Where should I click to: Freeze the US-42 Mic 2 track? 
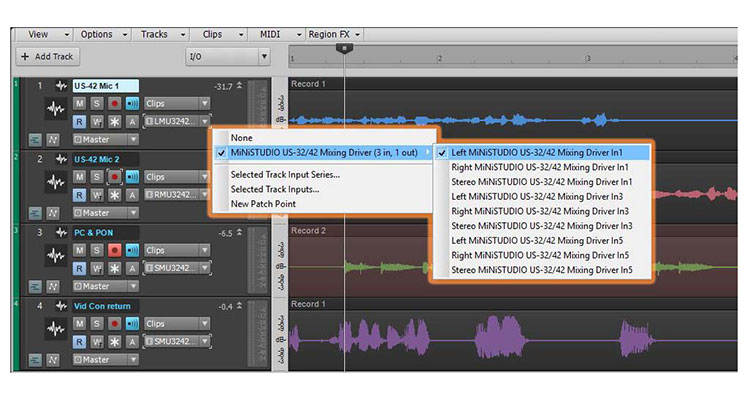(x=114, y=195)
